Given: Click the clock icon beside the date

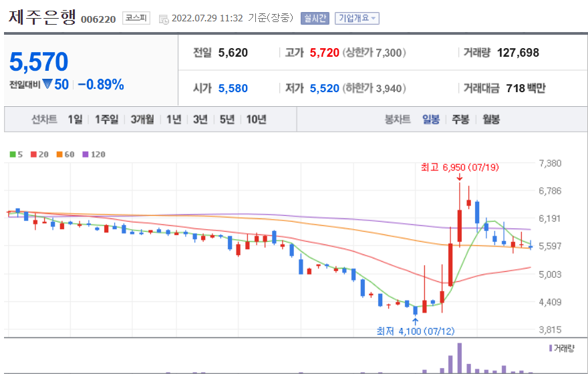Looking at the screenshot, I should click(x=164, y=19).
